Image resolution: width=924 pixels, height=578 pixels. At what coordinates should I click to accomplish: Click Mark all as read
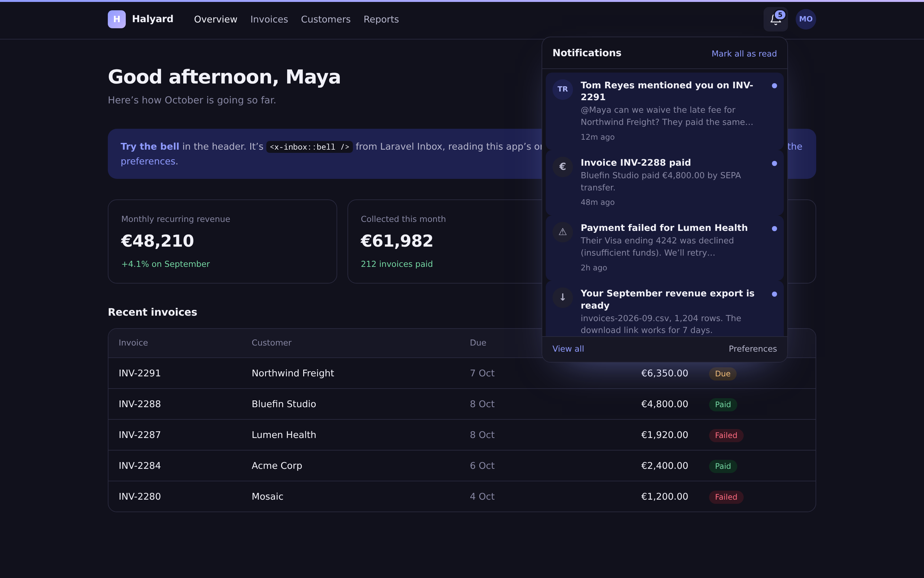[744, 54]
